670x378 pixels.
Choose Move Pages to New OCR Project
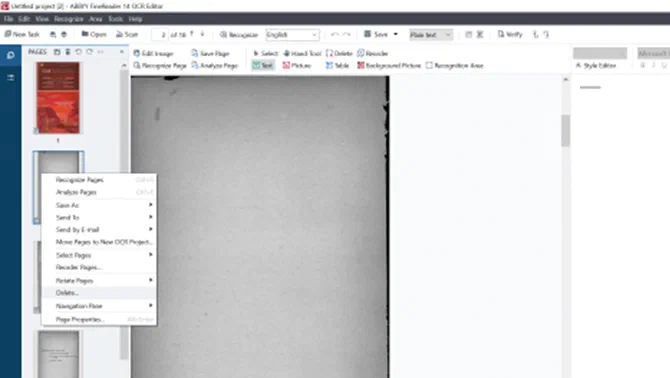pyautogui.click(x=99, y=242)
